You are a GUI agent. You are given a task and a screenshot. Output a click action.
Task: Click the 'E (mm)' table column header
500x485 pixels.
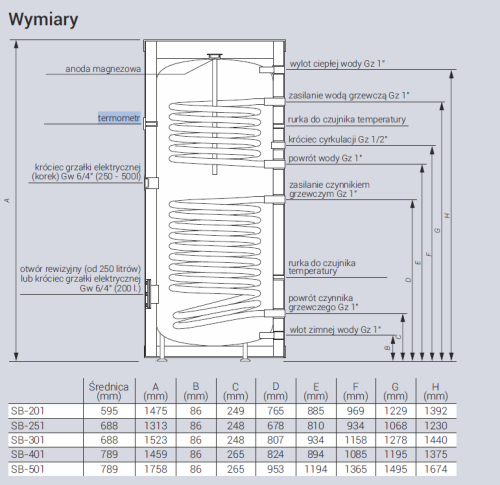tap(316, 391)
